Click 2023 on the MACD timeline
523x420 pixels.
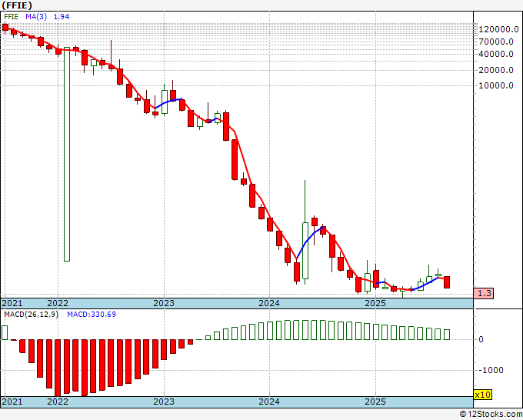[x=164, y=402]
